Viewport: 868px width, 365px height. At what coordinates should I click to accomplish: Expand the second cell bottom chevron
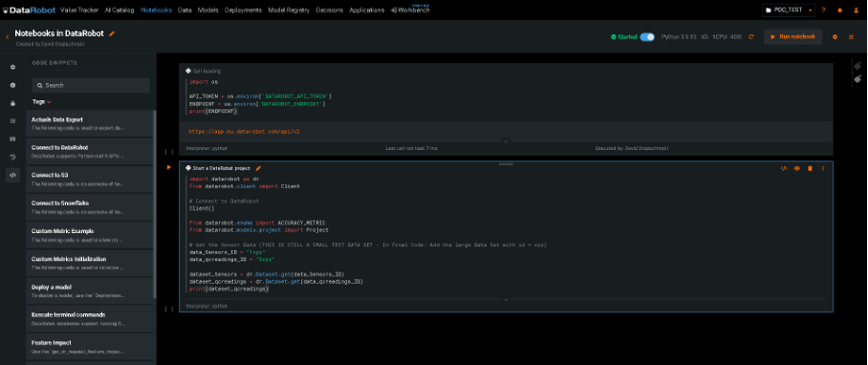click(x=506, y=299)
